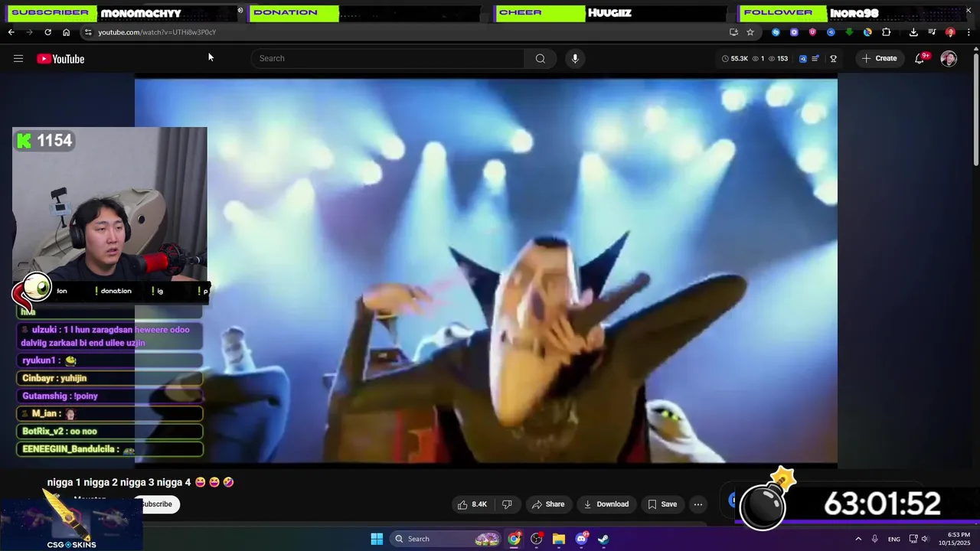Screen dimensions: 980x551
Task: Open media controls in browser toolbar
Action: [x=932, y=32]
